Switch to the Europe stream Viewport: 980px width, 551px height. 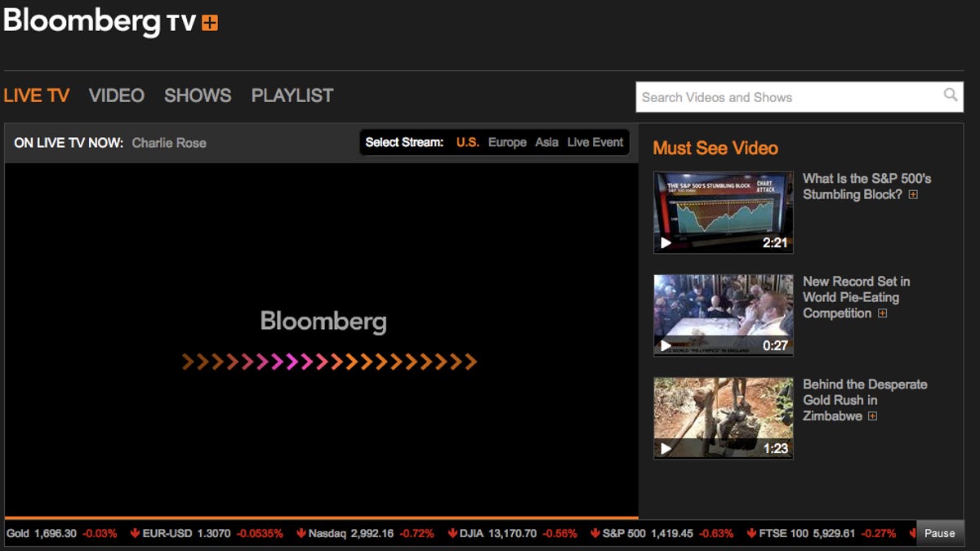tap(507, 142)
